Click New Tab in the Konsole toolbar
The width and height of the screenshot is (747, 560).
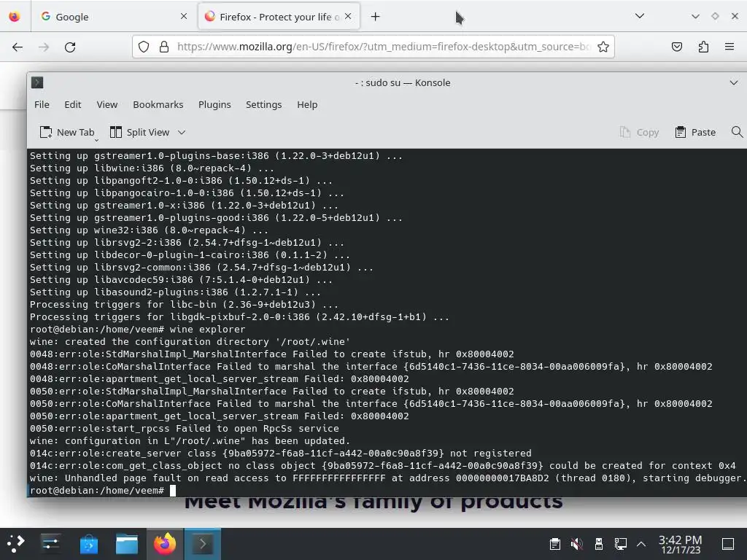(66, 133)
